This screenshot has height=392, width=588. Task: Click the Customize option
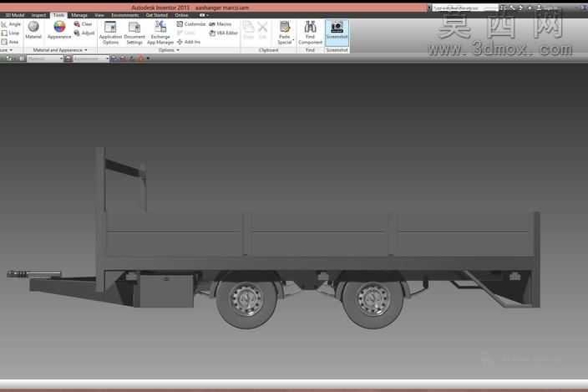[x=191, y=24]
